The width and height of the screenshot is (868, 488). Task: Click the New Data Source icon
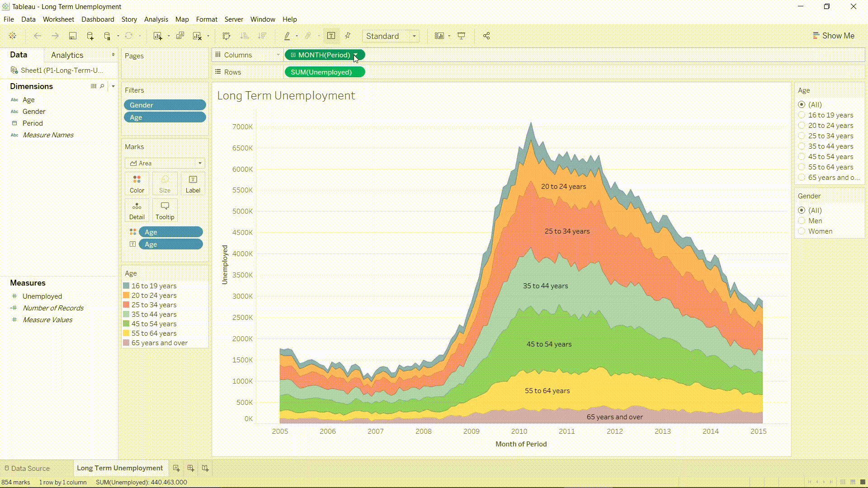click(x=90, y=36)
